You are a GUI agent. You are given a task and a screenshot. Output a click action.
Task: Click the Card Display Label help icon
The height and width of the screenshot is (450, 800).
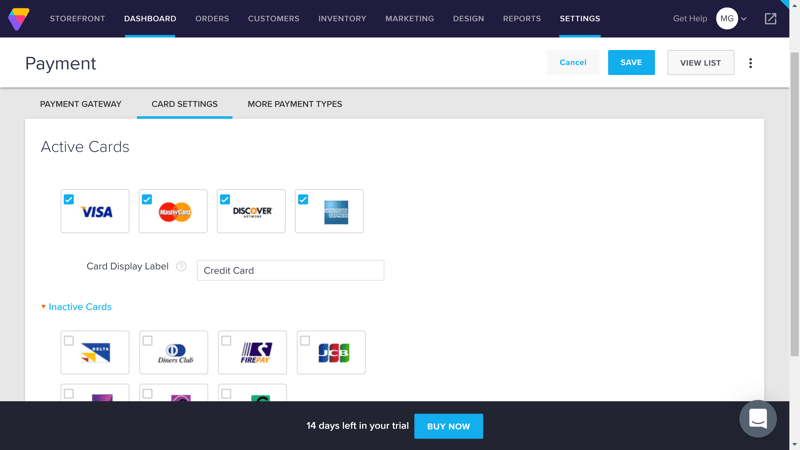click(181, 266)
